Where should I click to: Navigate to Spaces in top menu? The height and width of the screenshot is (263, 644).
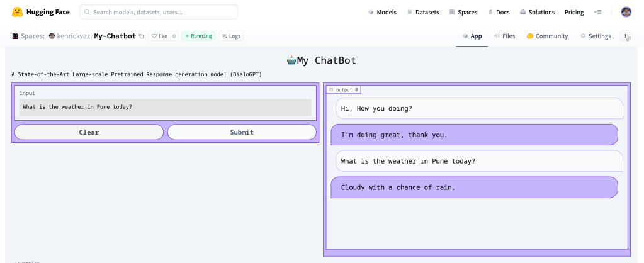(x=463, y=12)
